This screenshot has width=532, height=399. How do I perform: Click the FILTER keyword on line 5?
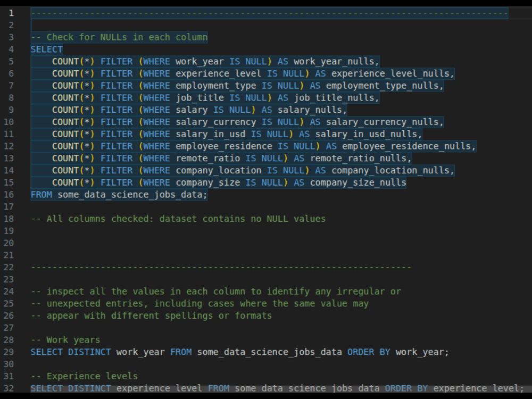coord(117,61)
